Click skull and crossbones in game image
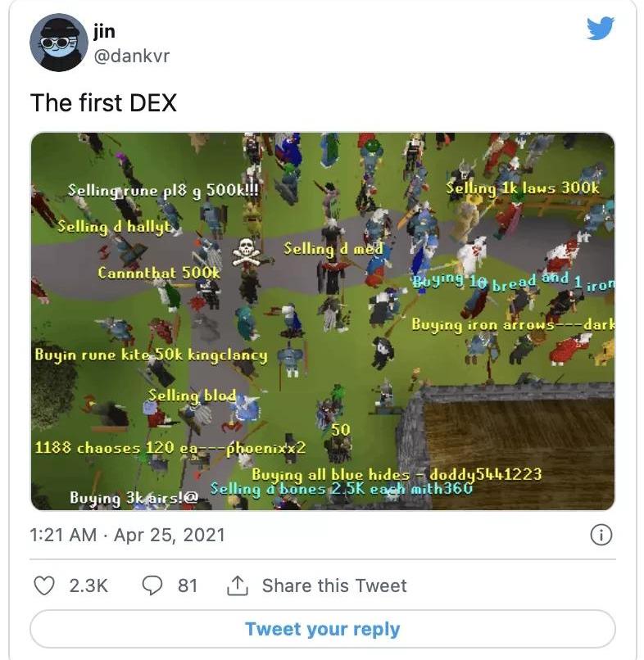 247,252
